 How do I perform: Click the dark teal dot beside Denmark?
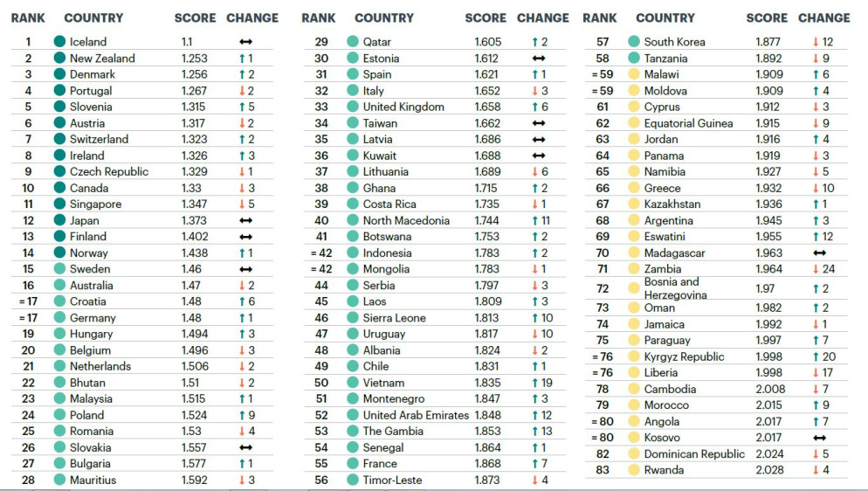pyautogui.click(x=59, y=74)
